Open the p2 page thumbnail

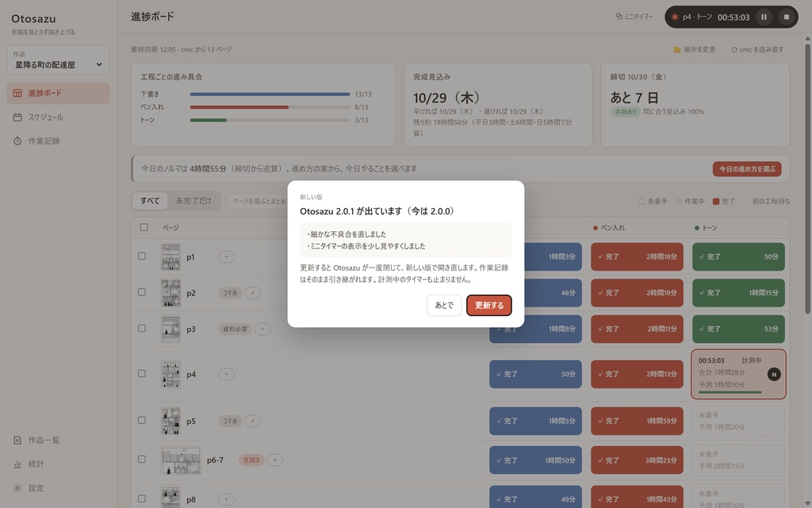(x=170, y=293)
